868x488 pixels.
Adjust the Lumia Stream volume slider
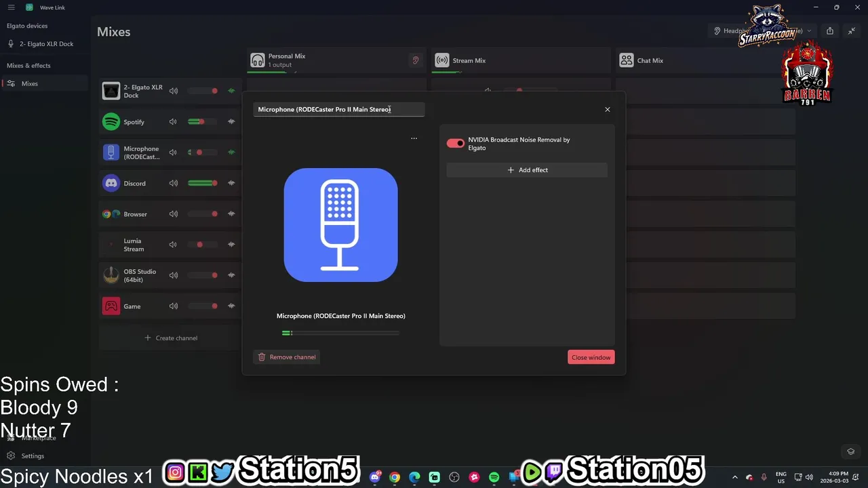pos(202,245)
